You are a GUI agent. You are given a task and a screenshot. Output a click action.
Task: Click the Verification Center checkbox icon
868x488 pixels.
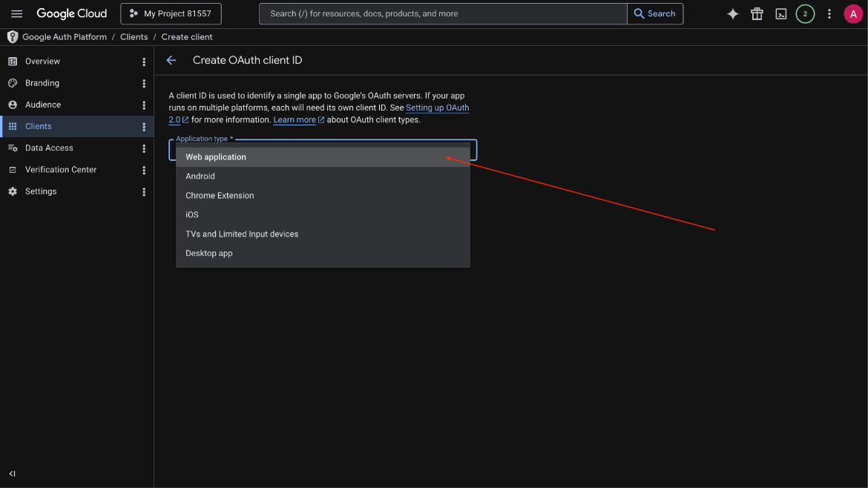click(x=13, y=170)
